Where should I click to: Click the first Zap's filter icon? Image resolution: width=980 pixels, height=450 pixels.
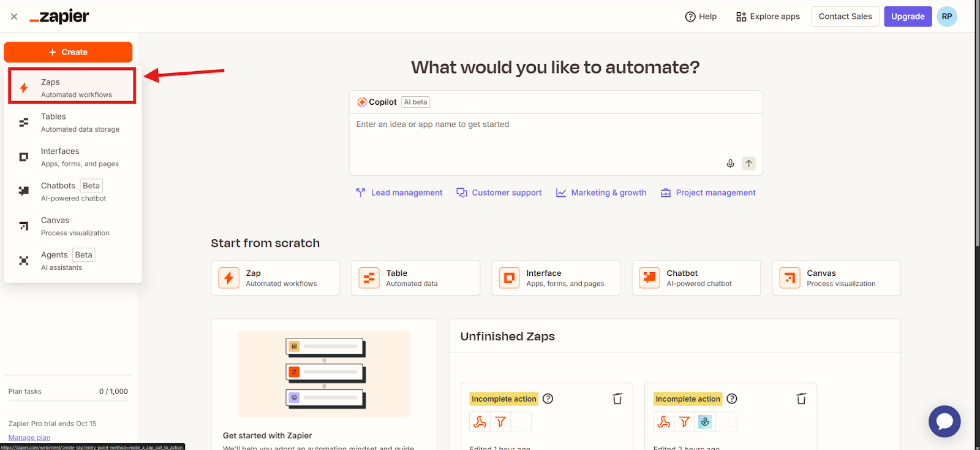[500, 422]
